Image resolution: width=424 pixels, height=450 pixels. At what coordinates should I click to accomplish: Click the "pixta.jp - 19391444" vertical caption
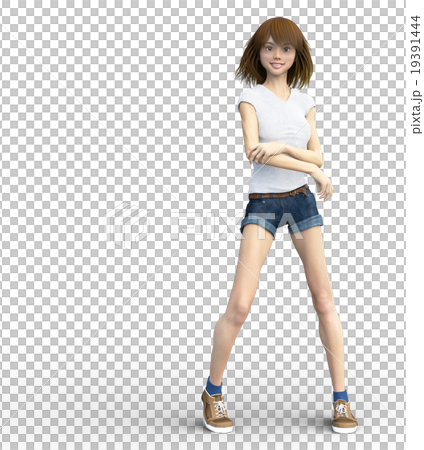pyautogui.click(x=416, y=74)
